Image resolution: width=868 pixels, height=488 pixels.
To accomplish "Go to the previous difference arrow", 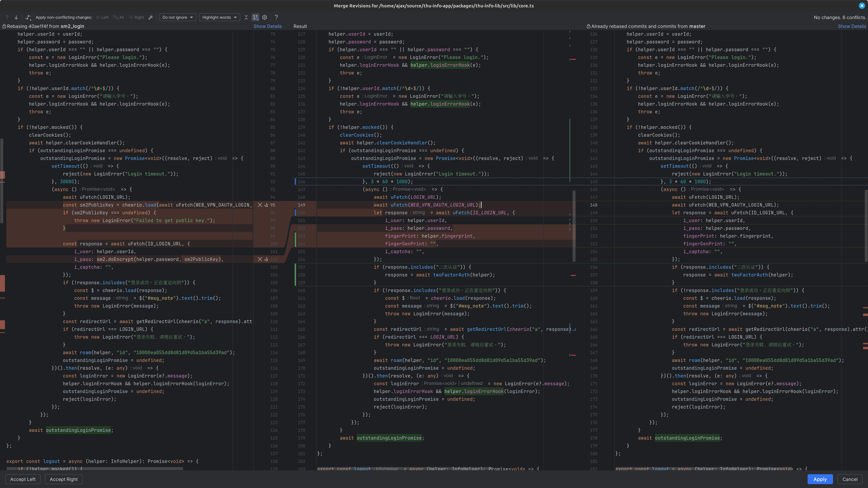I will 7,17.
